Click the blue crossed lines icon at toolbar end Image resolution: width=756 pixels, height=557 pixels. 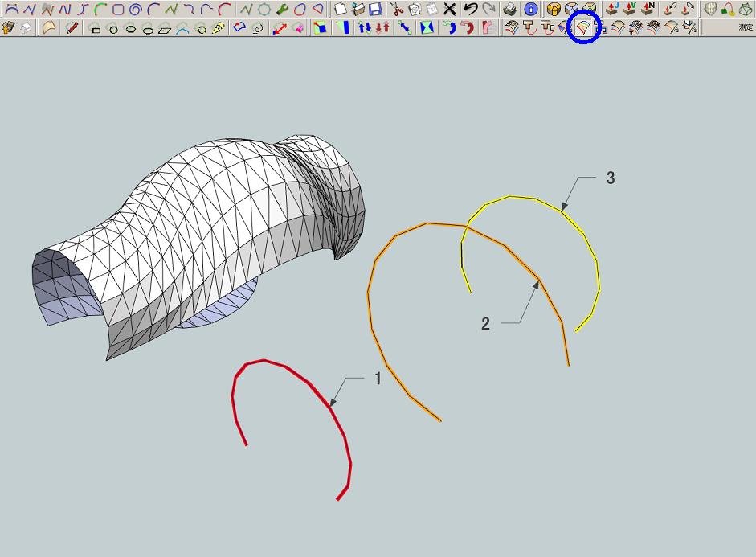tap(690, 28)
